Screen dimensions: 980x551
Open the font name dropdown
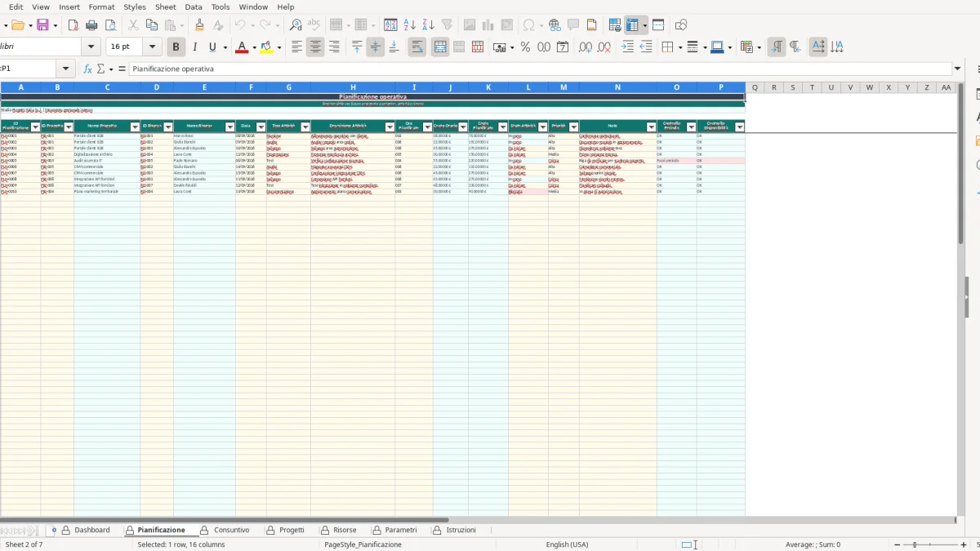click(91, 47)
